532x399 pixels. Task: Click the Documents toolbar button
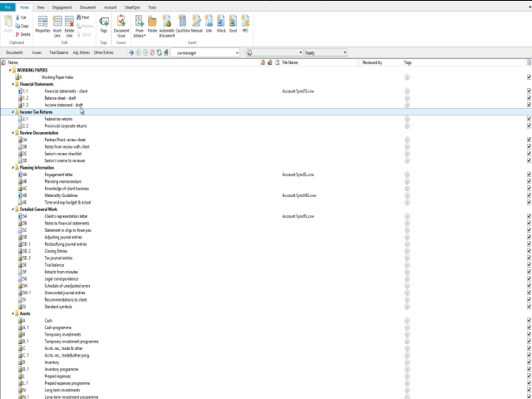tap(14, 52)
